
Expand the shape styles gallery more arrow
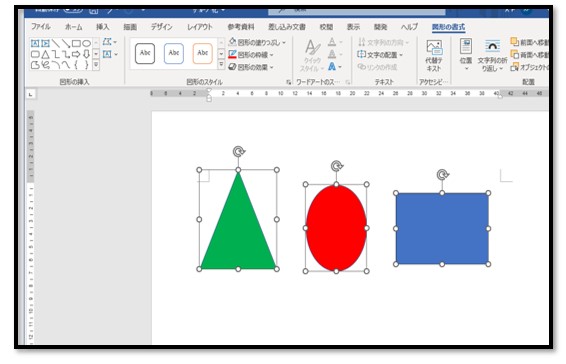[x=221, y=65]
